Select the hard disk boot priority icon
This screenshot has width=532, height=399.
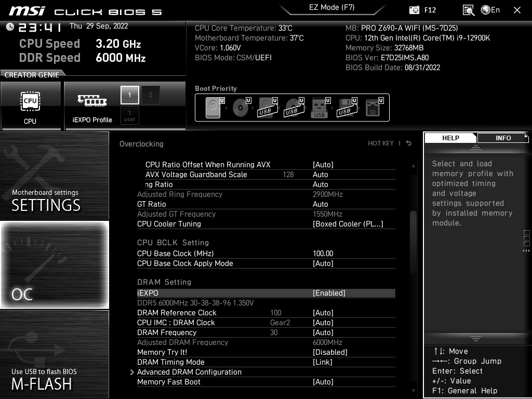point(215,108)
